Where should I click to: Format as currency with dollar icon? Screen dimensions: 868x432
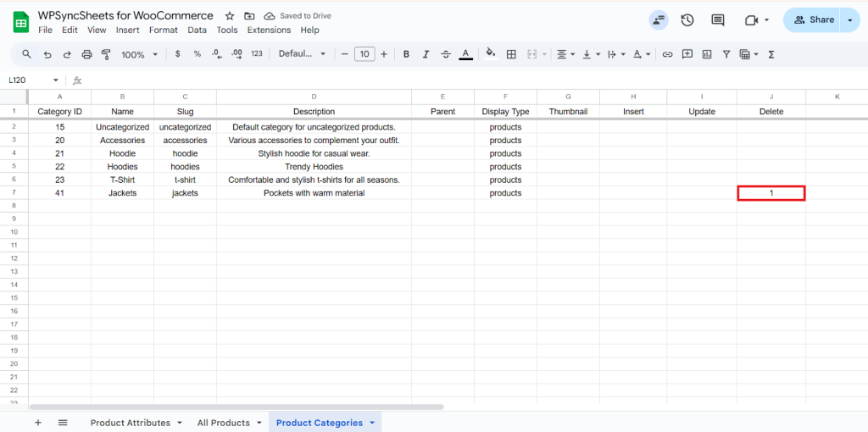pos(177,54)
